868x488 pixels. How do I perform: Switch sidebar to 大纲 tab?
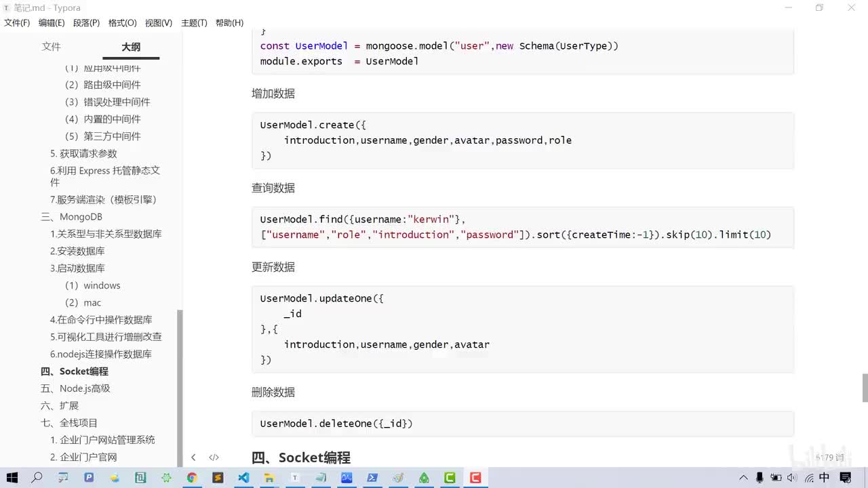(131, 47)
